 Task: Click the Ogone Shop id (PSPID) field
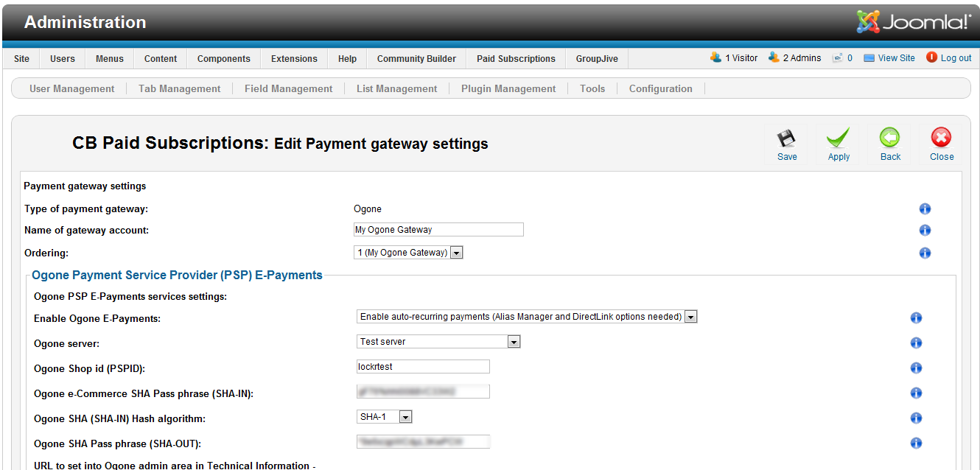(x=423, y=367)
